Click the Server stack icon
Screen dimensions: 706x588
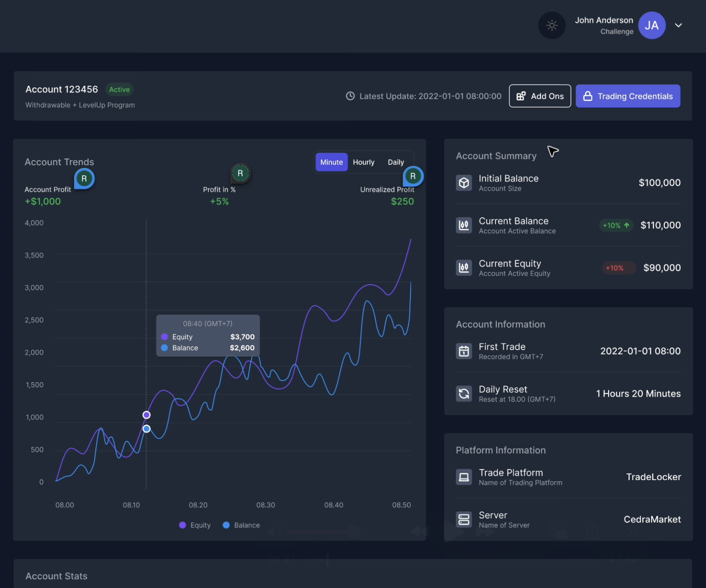464,520
